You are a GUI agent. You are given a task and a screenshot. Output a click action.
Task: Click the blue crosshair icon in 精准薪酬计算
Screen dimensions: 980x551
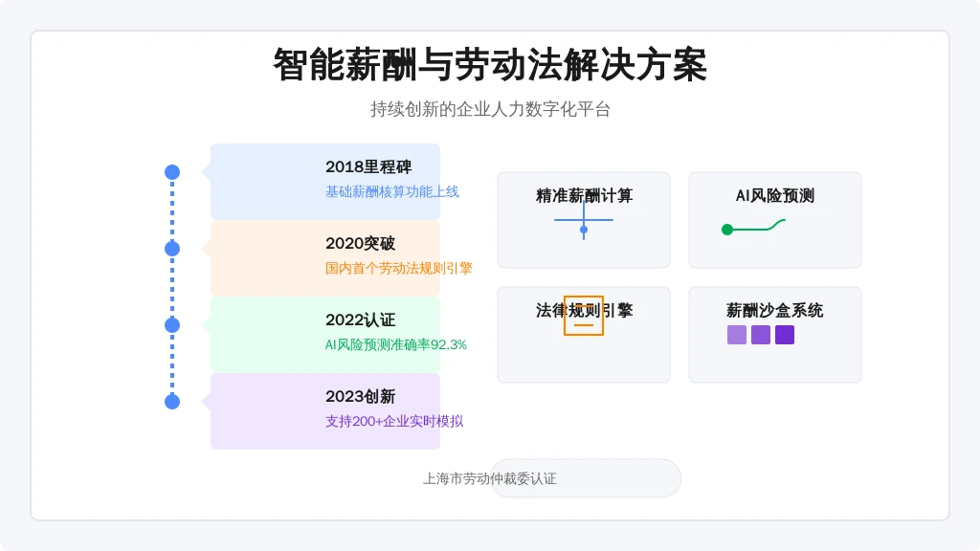point(584,220)
